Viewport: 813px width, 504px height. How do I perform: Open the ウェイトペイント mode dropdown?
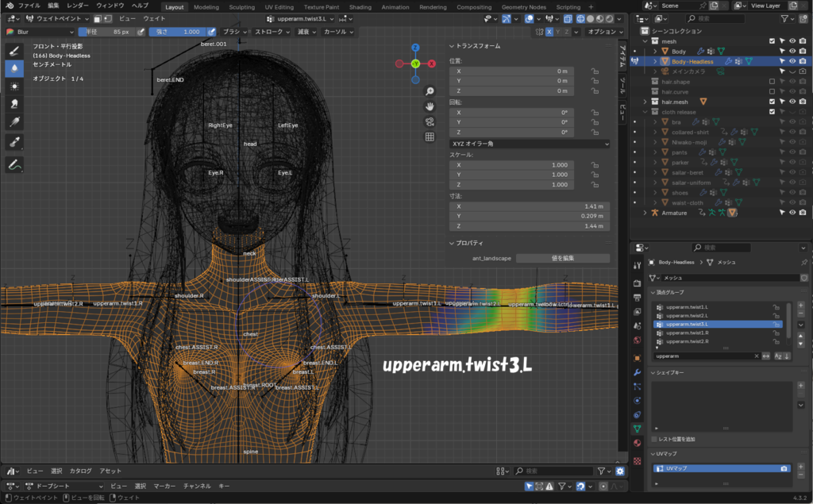56,18
